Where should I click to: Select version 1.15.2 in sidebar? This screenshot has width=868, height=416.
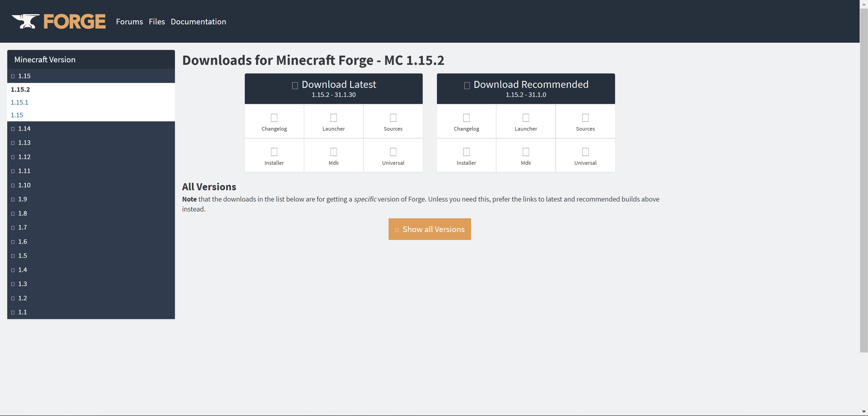coord(20,89)
